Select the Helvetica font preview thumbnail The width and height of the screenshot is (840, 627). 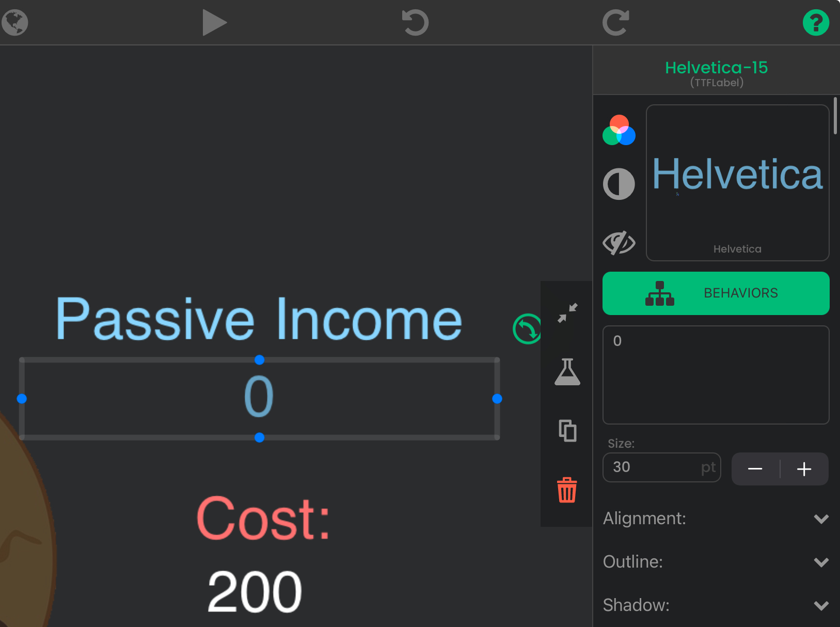click(737, 183)
